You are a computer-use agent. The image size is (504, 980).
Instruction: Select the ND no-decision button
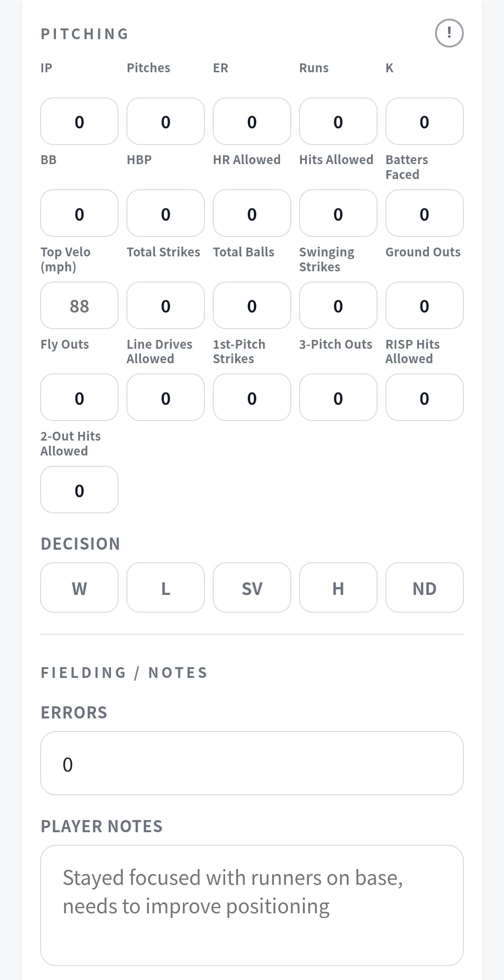[424, 587]
